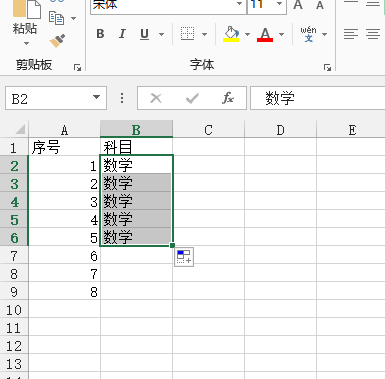Open the Font Color dropdown arrow
The height and width of the screenshot is (379, 385).
click(281, 34)
